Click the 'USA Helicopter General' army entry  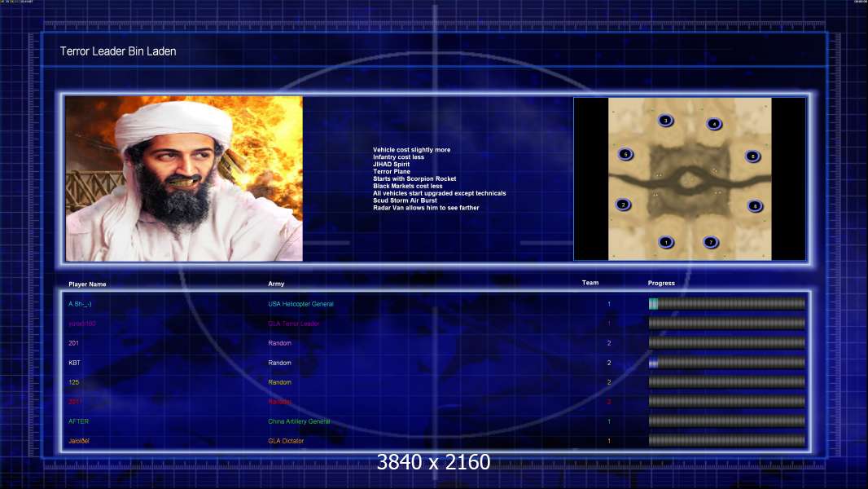(x=300, y=304)
